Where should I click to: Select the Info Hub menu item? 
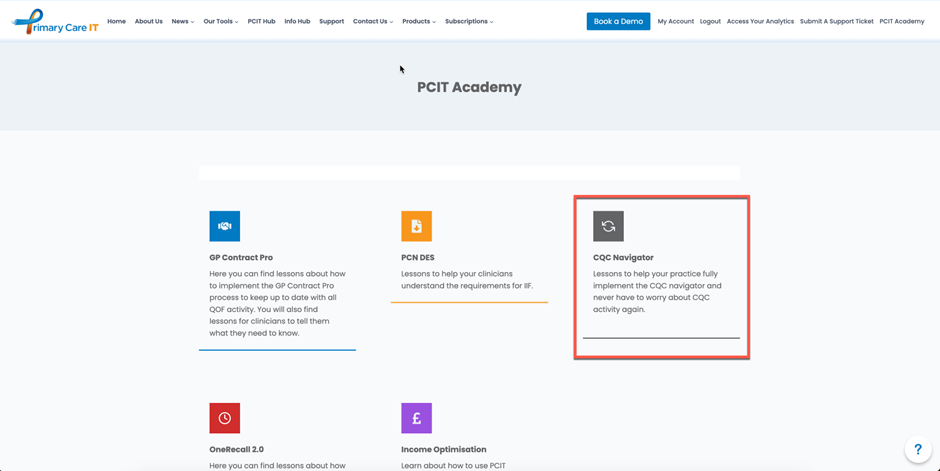(x=297, y=21)
